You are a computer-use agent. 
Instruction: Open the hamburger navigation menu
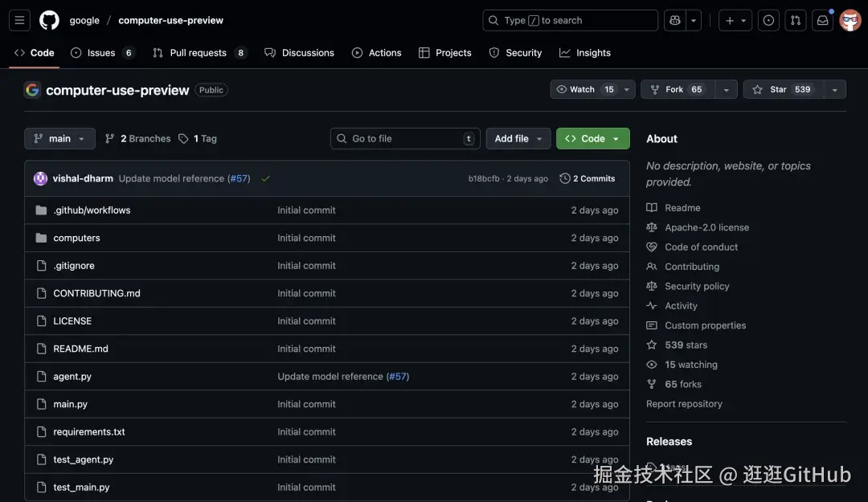pyautogui.click(x=19, y=20)
